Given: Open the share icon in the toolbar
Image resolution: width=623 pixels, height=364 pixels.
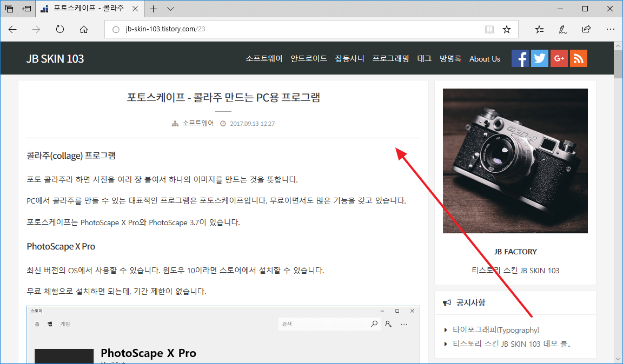Looking at the screenshot, I should tap(586, 29).
